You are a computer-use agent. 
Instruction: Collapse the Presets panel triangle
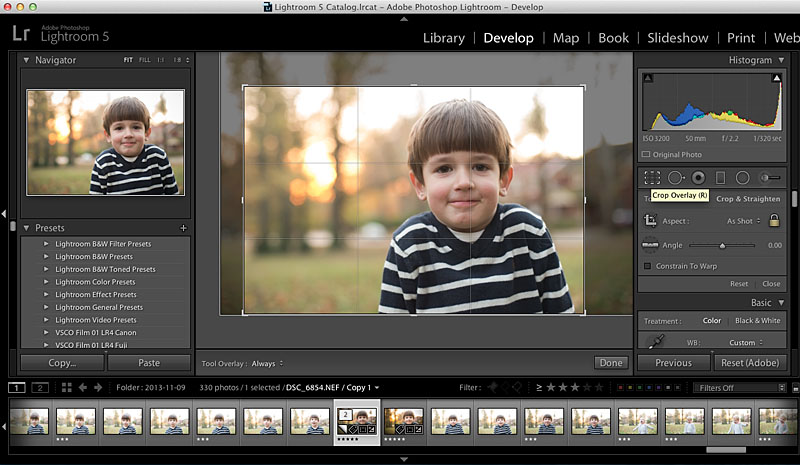26,228
